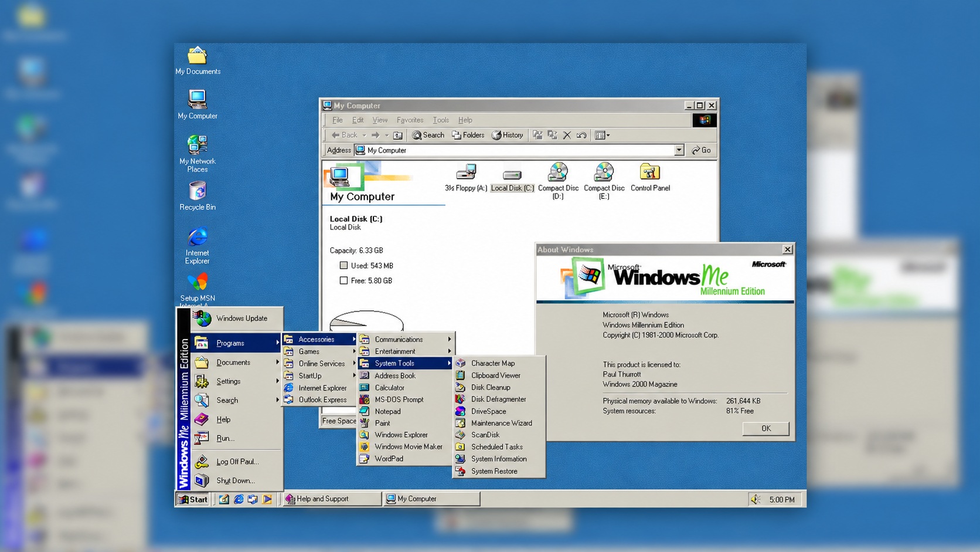Open the Forward history dropdown arrow

tap(386, 136)
